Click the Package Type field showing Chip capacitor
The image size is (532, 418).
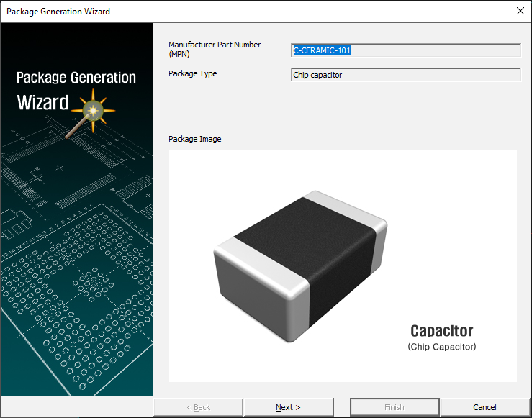tap(405, 75)
